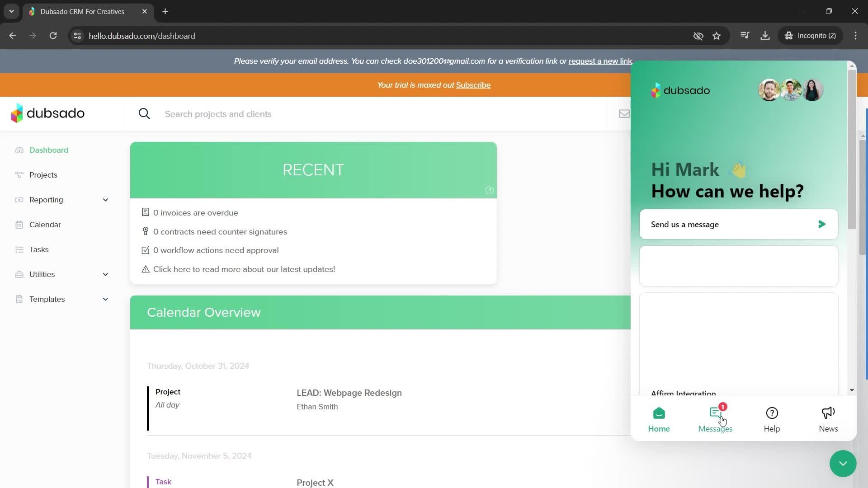The width and height of the screenshot is (868, 488).
Task: Open the Home tab in the chat widget
Action: (x=659, y=419)
